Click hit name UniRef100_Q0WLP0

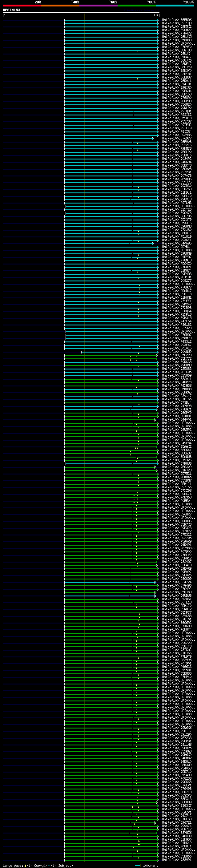(177, 108)
